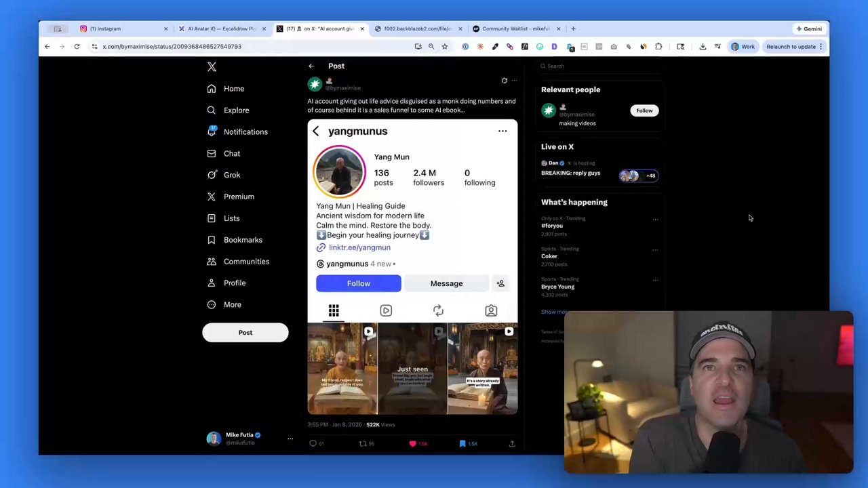Open Gemini in Chrome

[x=809, y=28]
